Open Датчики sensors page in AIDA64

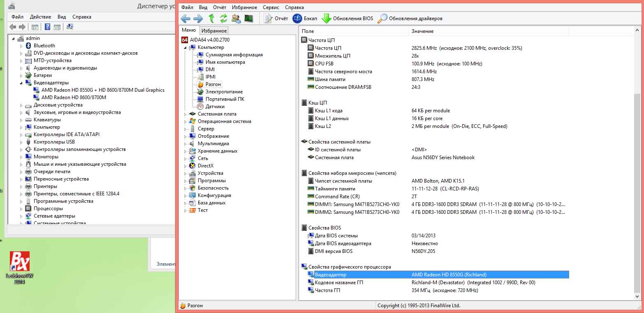(x=215, y=107)
